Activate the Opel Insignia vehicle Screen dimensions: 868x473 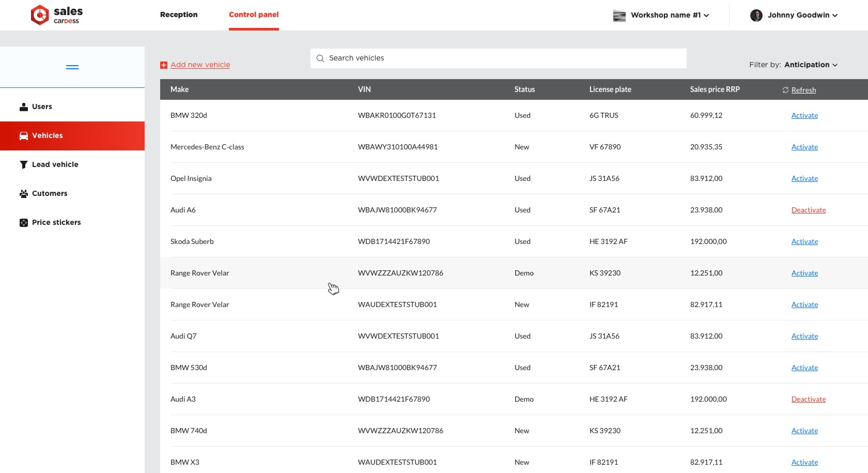[x=805, y=178]
